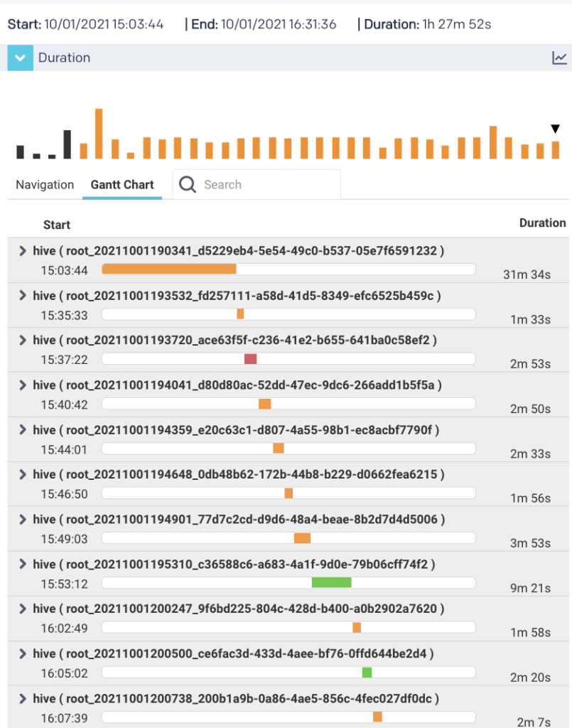The image size is (572, 728).
Task: Click the orange Gantt bar at 15:49:03
Action: coord(303,538)
